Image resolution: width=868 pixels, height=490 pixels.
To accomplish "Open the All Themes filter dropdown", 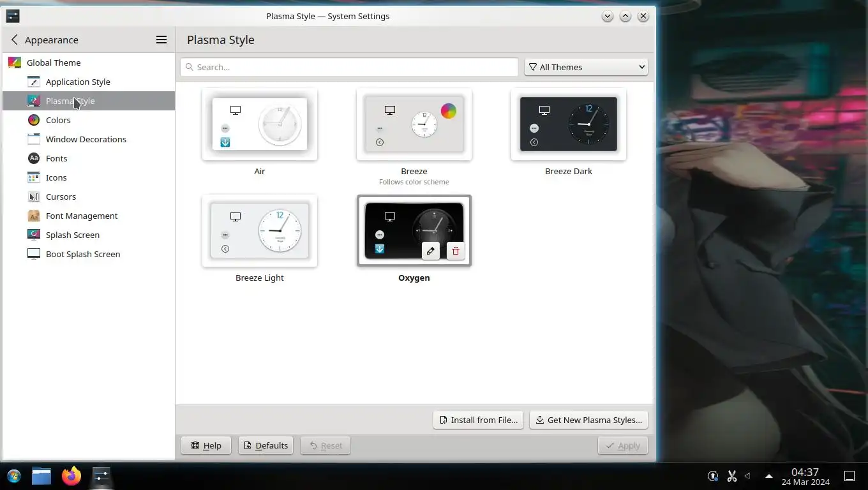I will pos(586,67).
